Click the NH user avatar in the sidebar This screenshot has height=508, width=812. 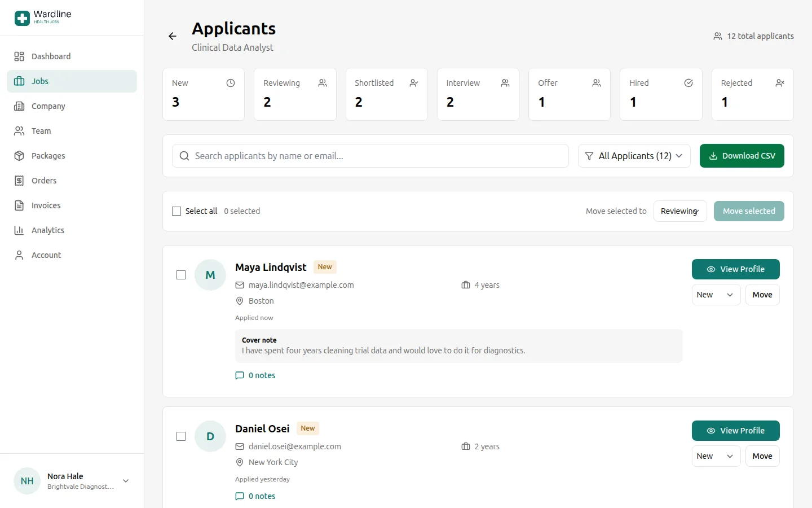point(27,481)
